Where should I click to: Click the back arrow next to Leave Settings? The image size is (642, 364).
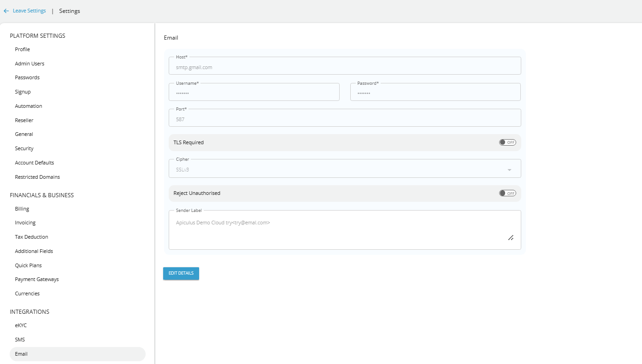pyautogui.click(x=6, y=10)
